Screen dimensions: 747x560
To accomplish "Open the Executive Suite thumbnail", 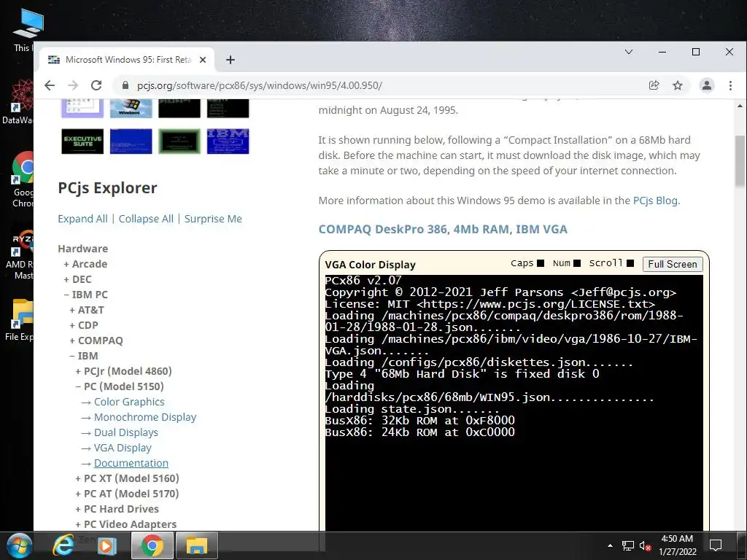I will pos(82,141).
